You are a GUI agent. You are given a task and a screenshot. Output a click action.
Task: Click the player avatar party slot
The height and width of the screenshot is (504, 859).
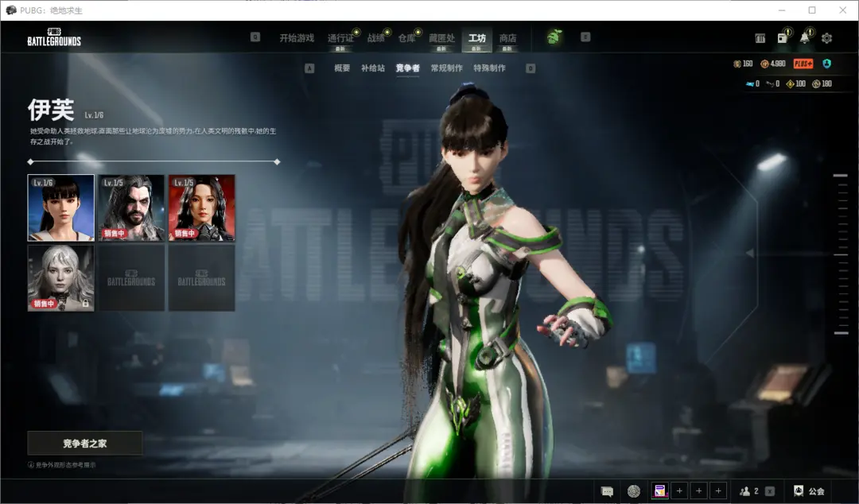point(660,490)
